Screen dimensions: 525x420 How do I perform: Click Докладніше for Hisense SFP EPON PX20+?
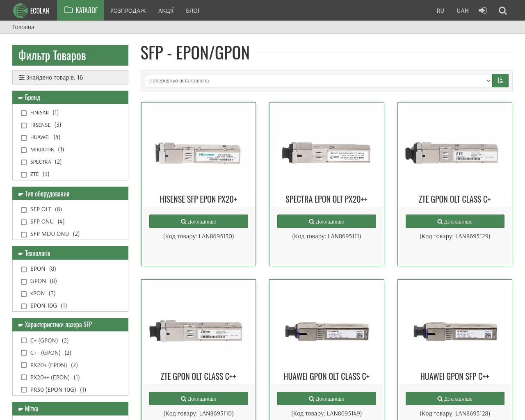click(199, 221)
